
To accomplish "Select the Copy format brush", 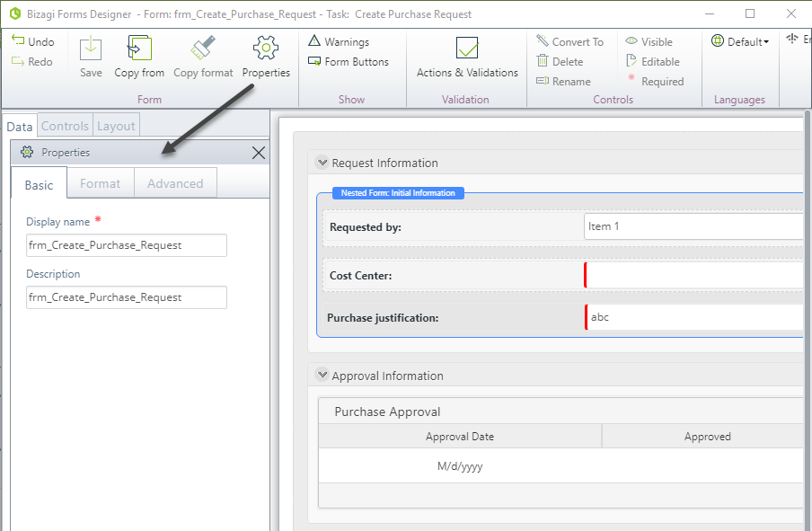I will click(203, 48).
